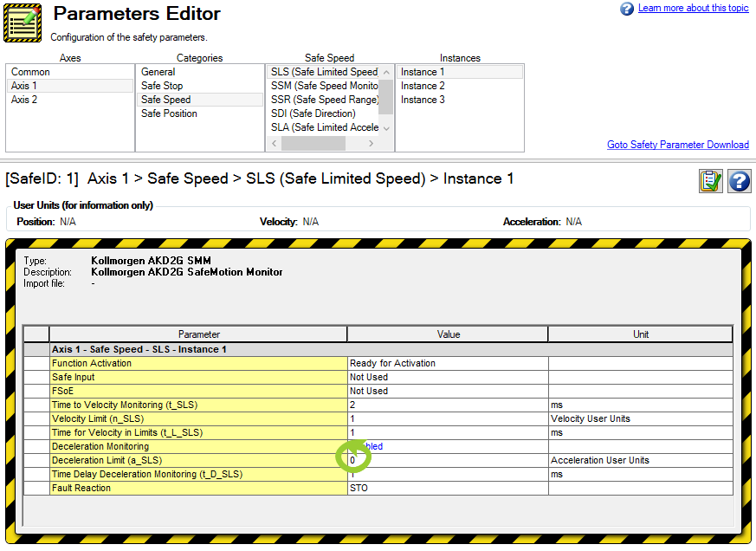This screenshot has height=551, width=756.
Task: Click the Parameters Editor checklist icon
Action: pyautogui.click(x=23, y=23)
